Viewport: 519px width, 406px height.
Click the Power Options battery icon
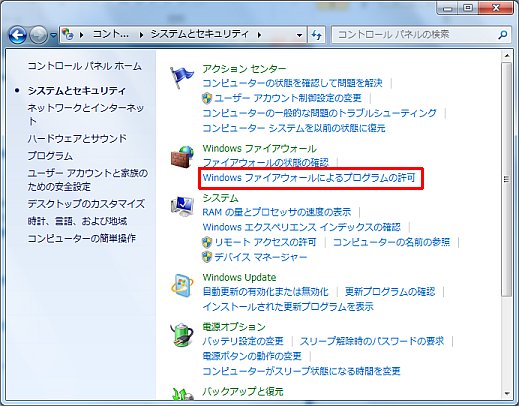(182, 334)
